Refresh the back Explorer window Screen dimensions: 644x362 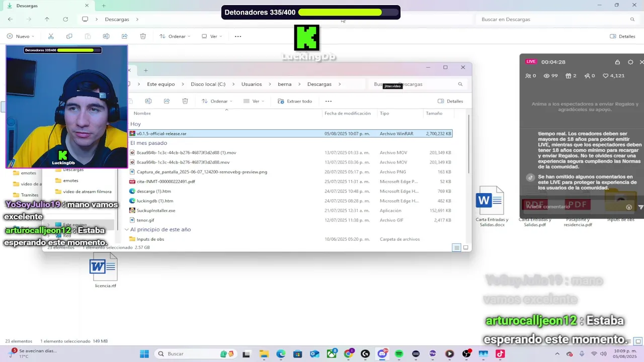click(x=65, y=19)
